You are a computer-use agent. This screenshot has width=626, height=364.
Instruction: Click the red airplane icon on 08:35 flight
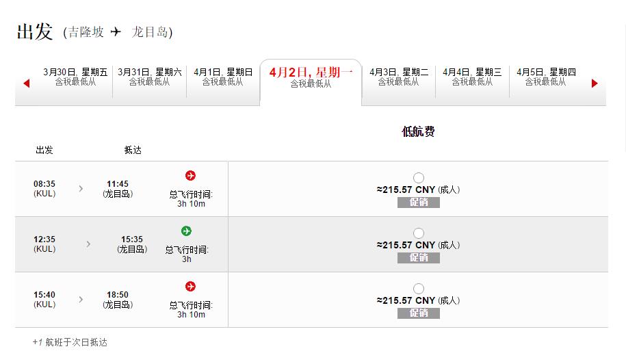(190, 176)
